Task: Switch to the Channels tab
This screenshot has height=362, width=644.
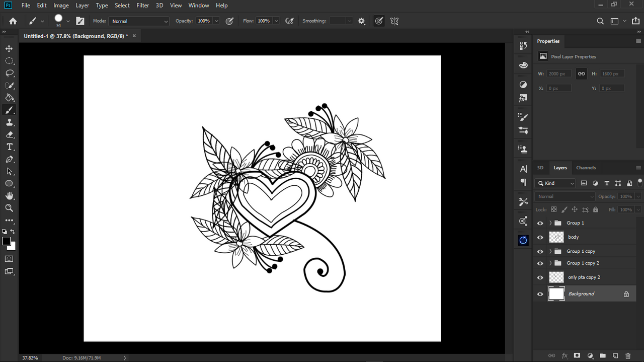Action: (x=586, y=168)
